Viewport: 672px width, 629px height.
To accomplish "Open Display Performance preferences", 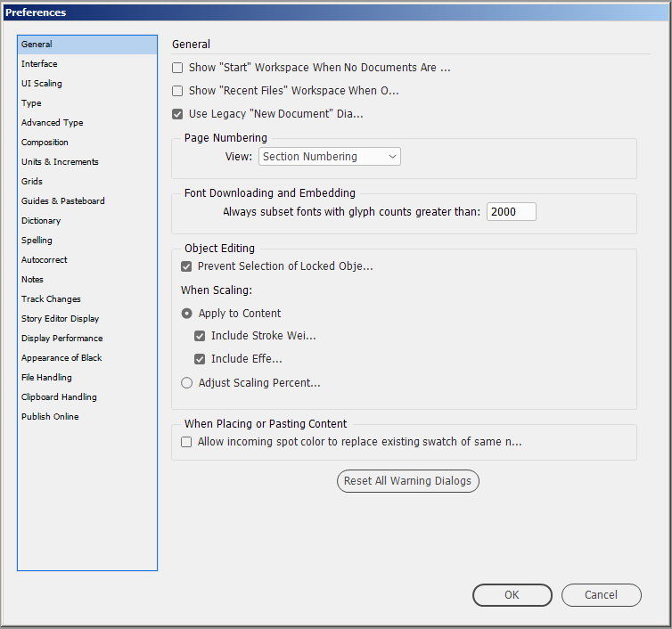I will point(87,339).
